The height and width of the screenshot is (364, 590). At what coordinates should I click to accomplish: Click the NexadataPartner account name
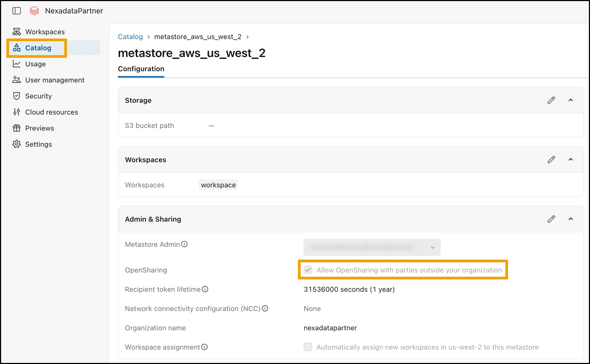click(x=74, y=11)
